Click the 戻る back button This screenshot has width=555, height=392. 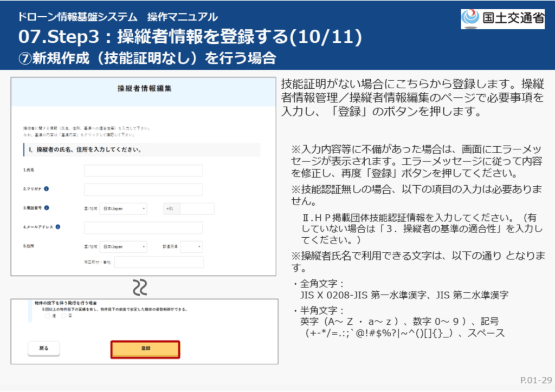pos(44,349)
